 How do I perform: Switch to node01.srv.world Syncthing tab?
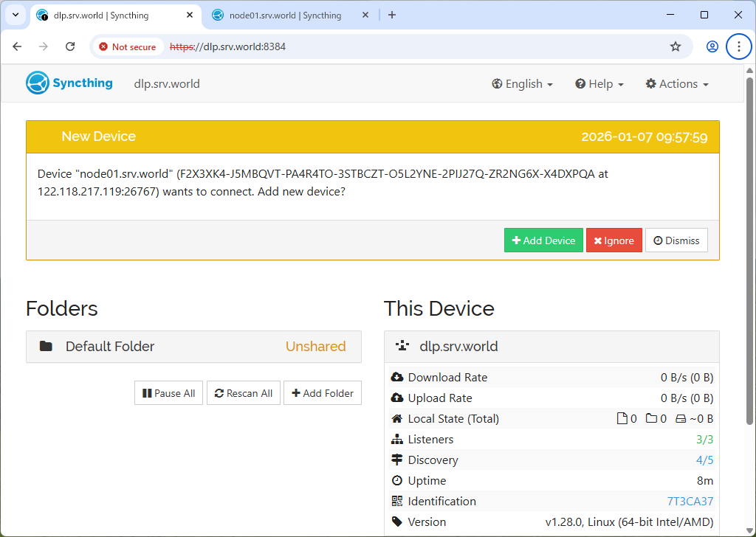pos(285,15)
